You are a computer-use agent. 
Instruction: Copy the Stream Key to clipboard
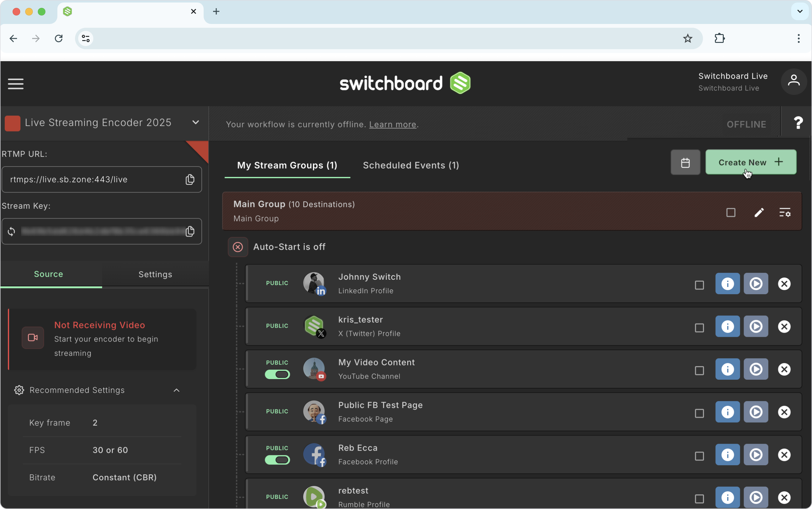coord(190,231)
